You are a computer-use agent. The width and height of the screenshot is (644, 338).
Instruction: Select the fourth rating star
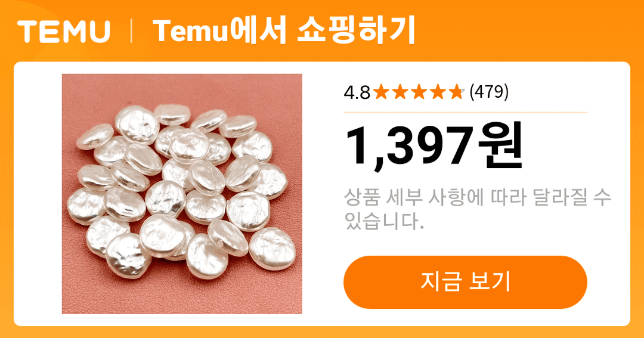pos(438,92)
